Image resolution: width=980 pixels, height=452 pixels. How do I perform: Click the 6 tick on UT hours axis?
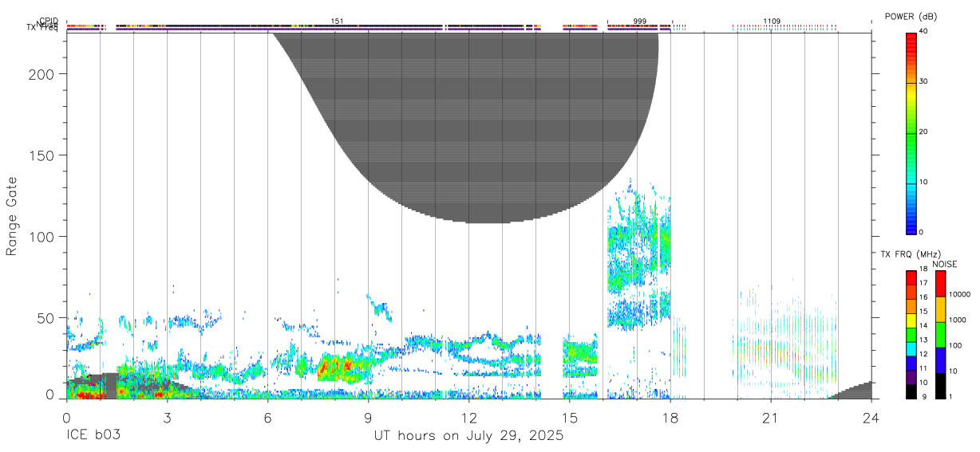point(267,418)
